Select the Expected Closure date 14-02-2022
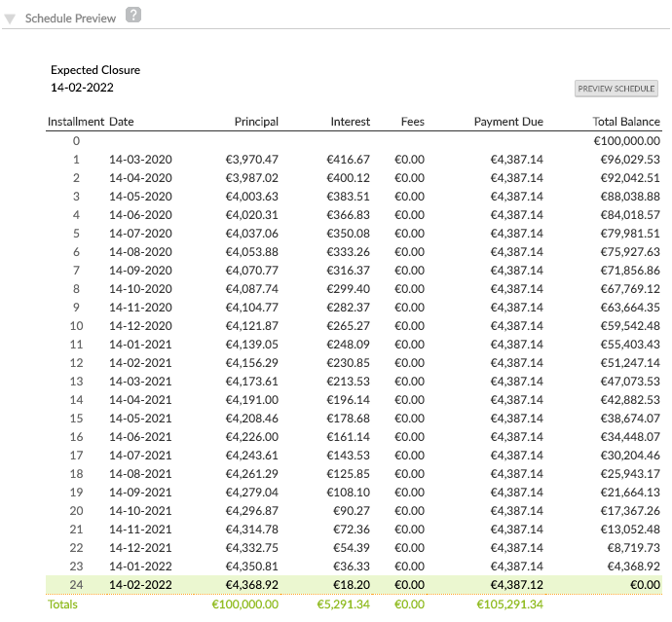The height and width of the screenshot is (622, 672). point(82,88)
